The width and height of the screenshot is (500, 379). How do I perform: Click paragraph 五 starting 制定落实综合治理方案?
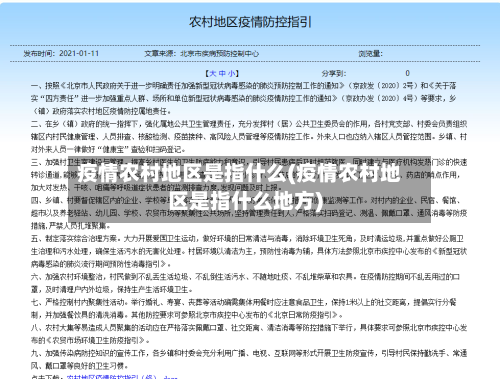249,251
